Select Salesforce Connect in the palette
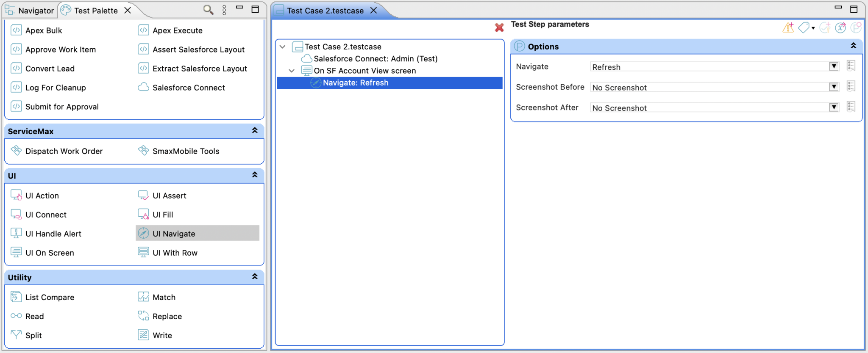Screen dimensions: 868x353 point(181,88)
